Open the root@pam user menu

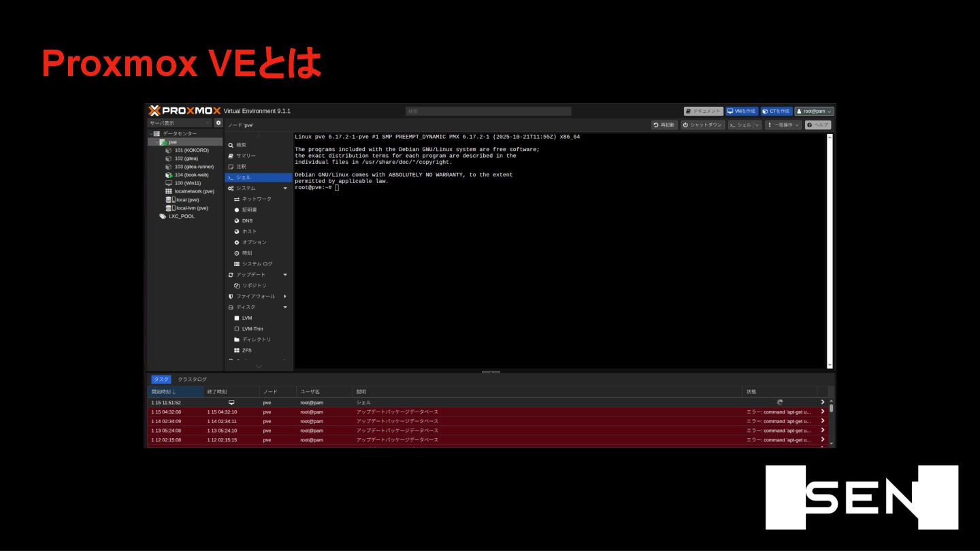point(815,111)
